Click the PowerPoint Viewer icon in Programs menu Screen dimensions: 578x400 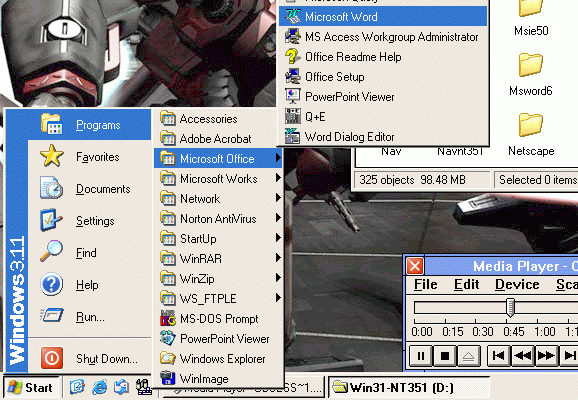[168, 338]
